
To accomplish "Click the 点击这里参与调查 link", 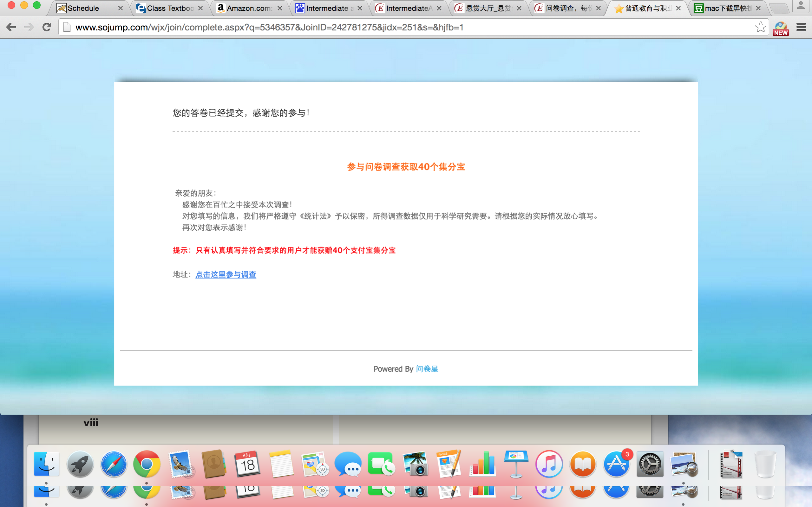I will pyautogui.click(x=226, y=275).
